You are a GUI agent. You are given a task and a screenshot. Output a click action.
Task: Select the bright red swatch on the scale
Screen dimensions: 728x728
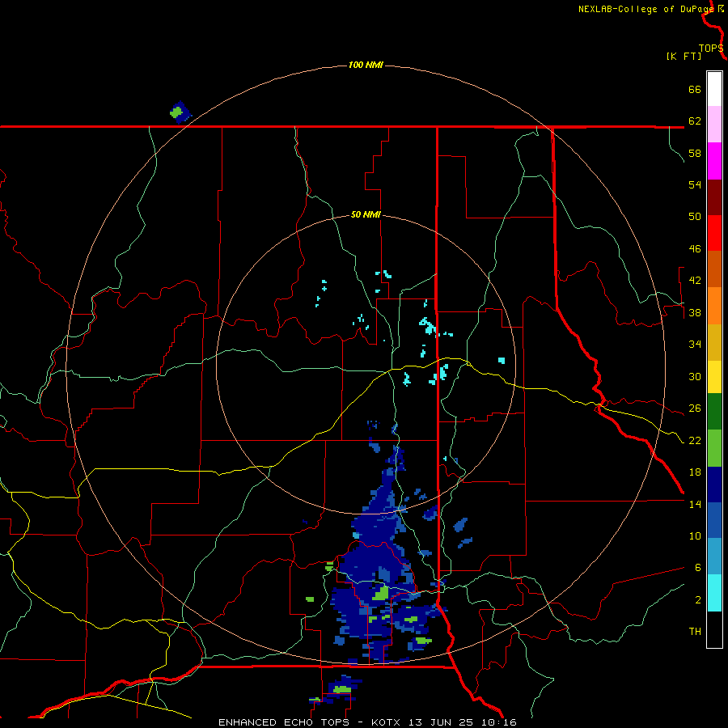[x=714, y=233]
